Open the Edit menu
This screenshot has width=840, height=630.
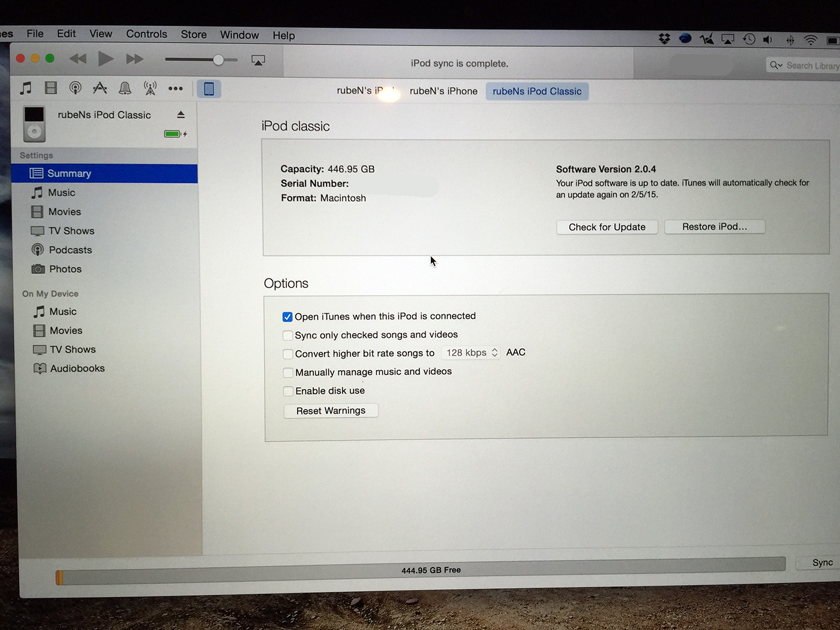pos(66,34)
